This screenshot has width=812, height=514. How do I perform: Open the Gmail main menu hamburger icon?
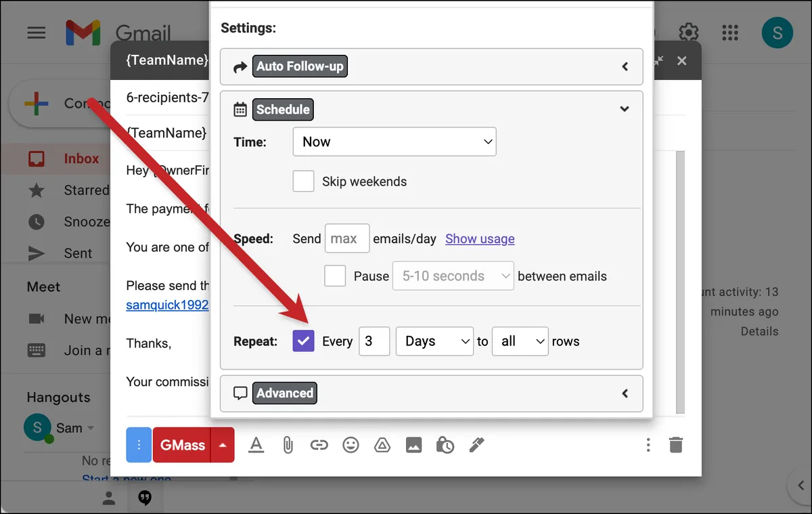coord(37,33)
